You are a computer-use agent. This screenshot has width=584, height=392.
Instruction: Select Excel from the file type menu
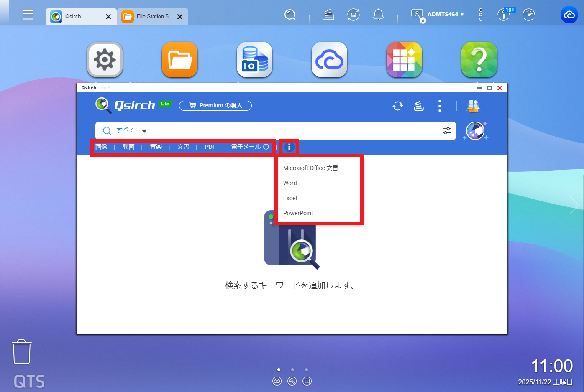pyautogui.click(x=290, y=198)
